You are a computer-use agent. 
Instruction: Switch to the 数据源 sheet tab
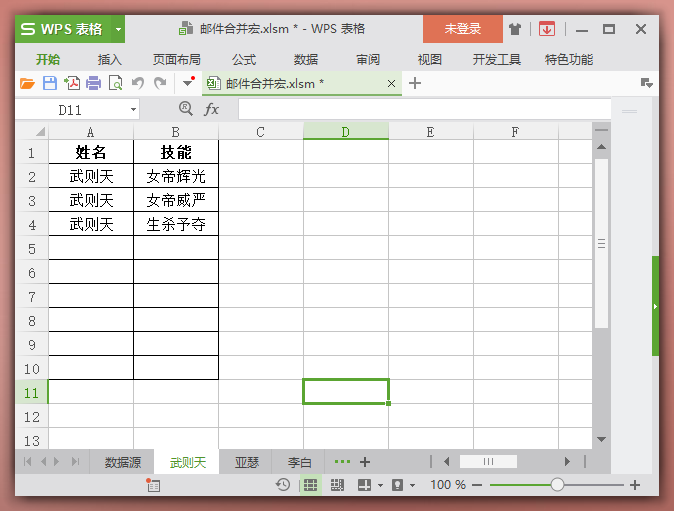(122, 462)
